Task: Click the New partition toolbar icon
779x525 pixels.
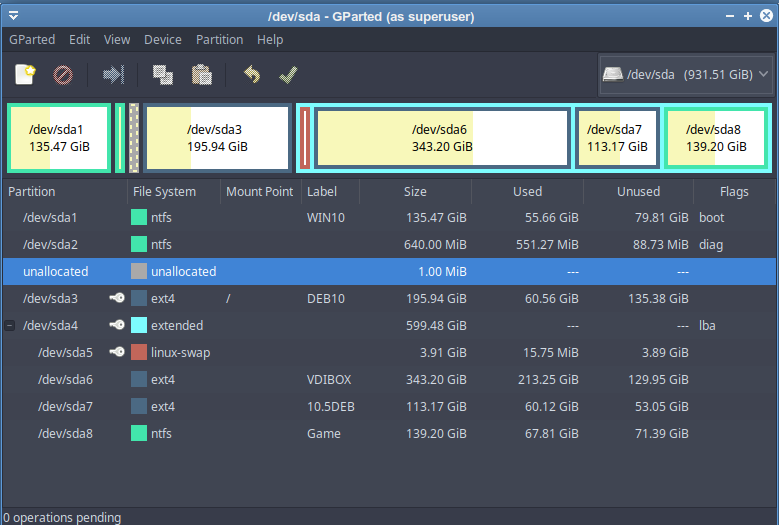Action: [x=25, y=75]
